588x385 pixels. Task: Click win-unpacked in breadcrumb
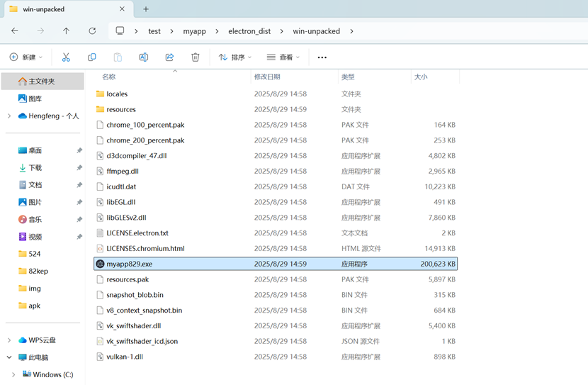tap(316, 31)
